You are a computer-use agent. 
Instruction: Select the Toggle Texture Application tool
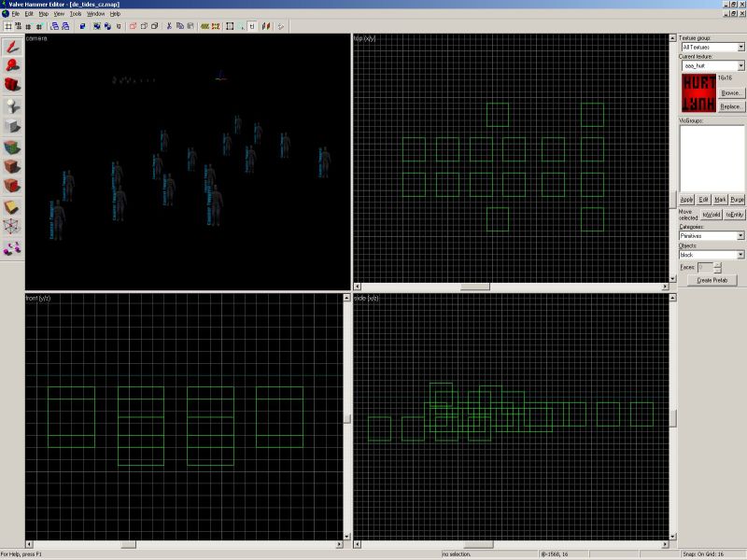point(12,147)
